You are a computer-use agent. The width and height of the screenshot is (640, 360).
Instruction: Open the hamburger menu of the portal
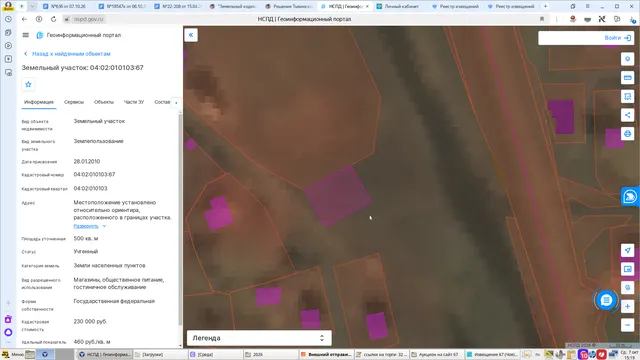tap(26, 35)
